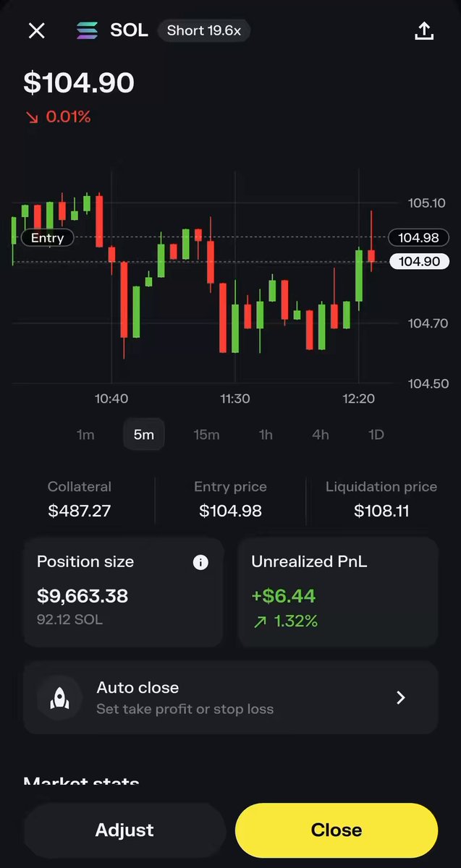Open Position size info icon
Image resolution: width=461 pixels, height=868 pixels.
coord(200,562)
